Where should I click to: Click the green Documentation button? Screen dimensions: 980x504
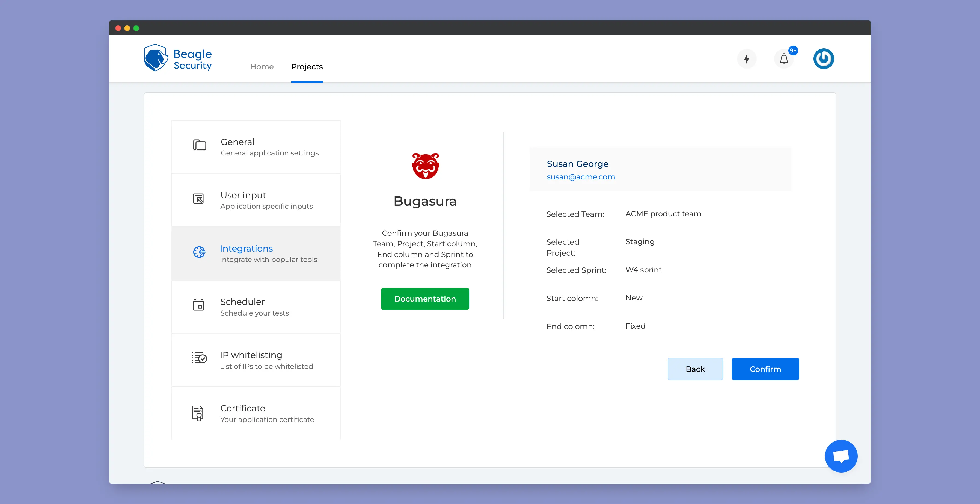[425, 299]
